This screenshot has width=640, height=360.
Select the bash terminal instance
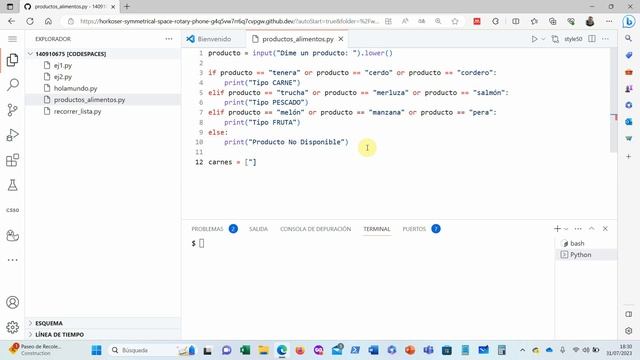(x=586, y=243)
